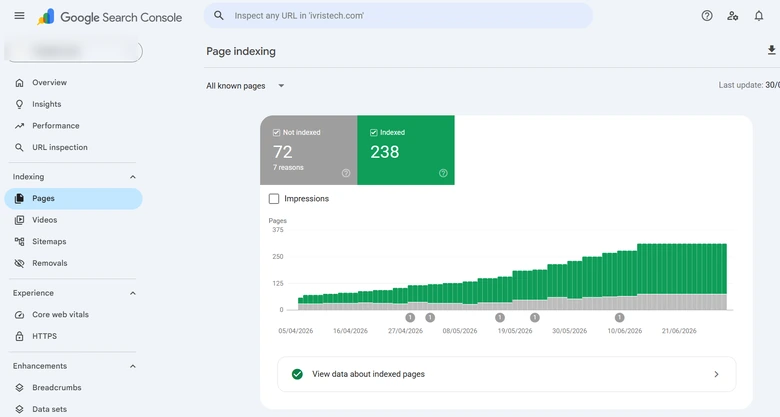Screen dimensions: 780x417
Task: Click the Google Search Console logo
Action: (x=109, y=17)
